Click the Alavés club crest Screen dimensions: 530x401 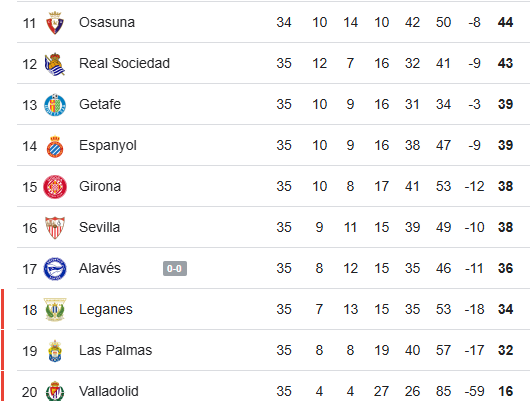pos(55,269)
